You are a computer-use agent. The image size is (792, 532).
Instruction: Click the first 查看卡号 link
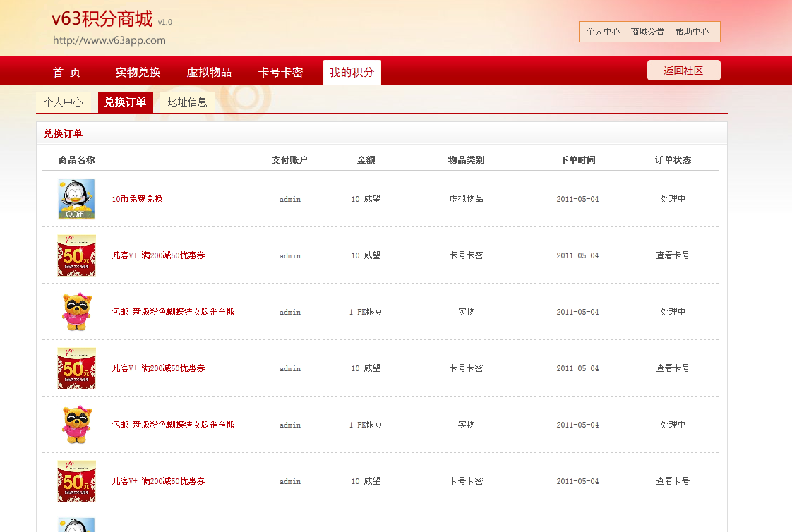click(673, 255)
